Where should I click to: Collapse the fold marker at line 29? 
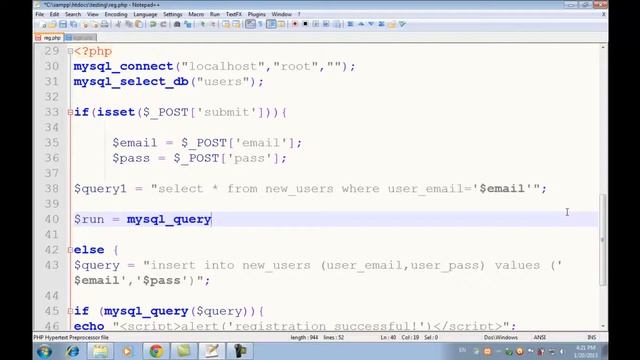coord(70,51)
